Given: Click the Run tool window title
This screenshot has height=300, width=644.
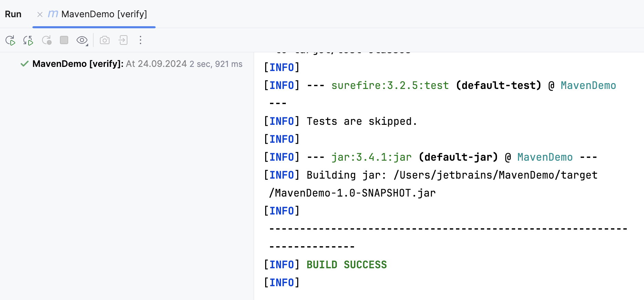Looking at the screenshot, I should click(x=13, y=14).
